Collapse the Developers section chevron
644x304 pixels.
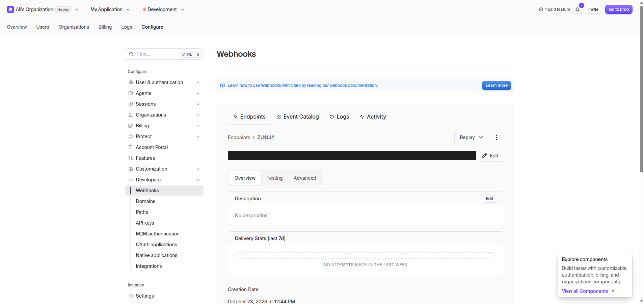198,180
